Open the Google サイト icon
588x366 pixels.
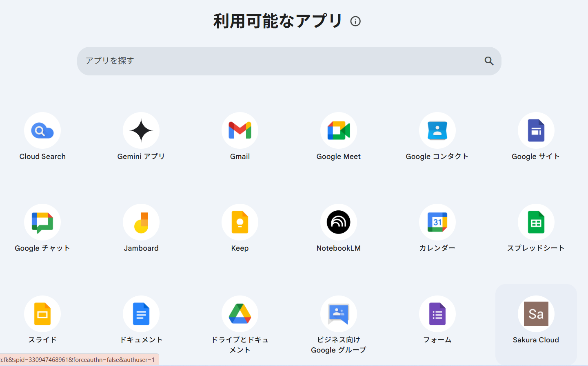click(x=536, y=130)
